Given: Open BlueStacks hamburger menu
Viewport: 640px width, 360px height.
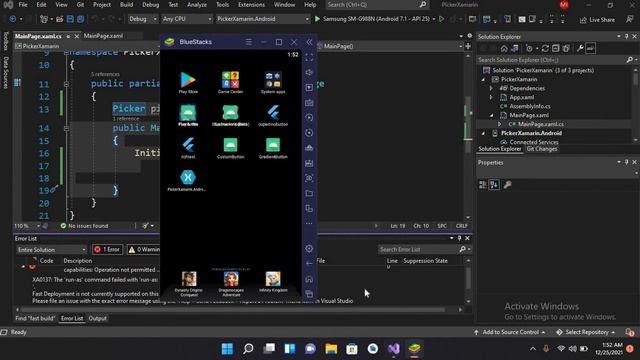Looking at the screenshot, I should pyautogui.click(x=249, y=42).
